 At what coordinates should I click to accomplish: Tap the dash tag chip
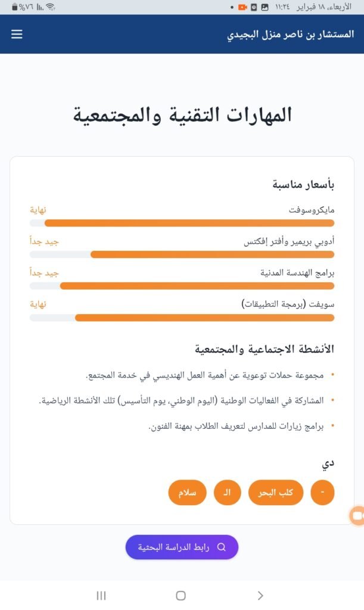[322, 493]
